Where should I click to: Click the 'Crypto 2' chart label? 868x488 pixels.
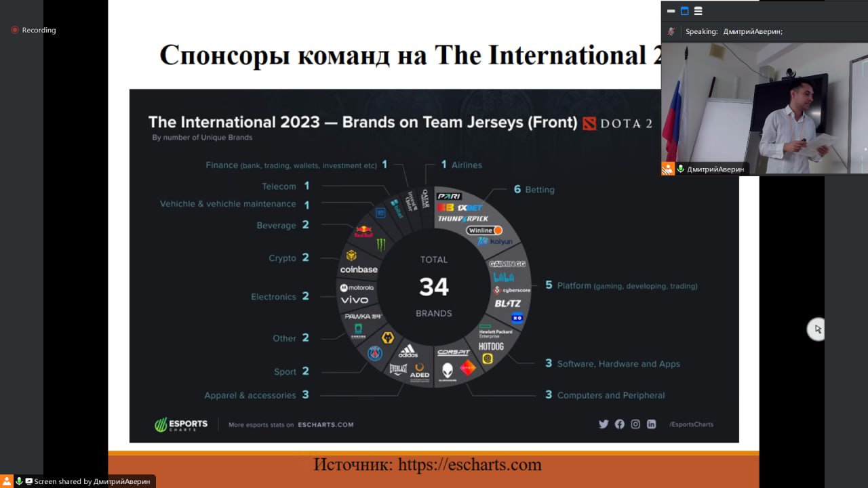click(x=289, y=258)
